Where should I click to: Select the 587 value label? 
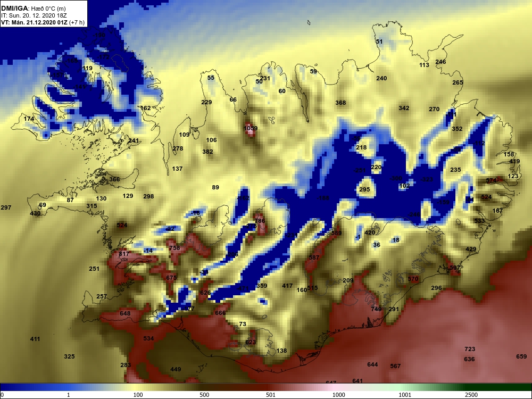coord(314,257)
